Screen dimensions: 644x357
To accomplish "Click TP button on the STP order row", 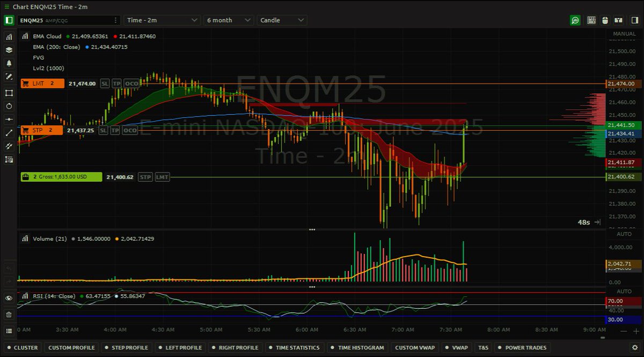I will click(x=115, y=130).
